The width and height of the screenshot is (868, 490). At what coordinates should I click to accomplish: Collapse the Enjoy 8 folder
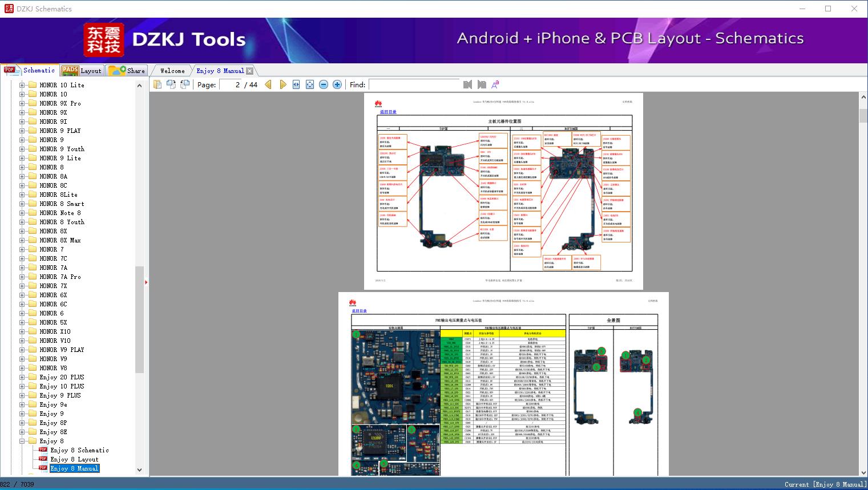click(22, 441)
